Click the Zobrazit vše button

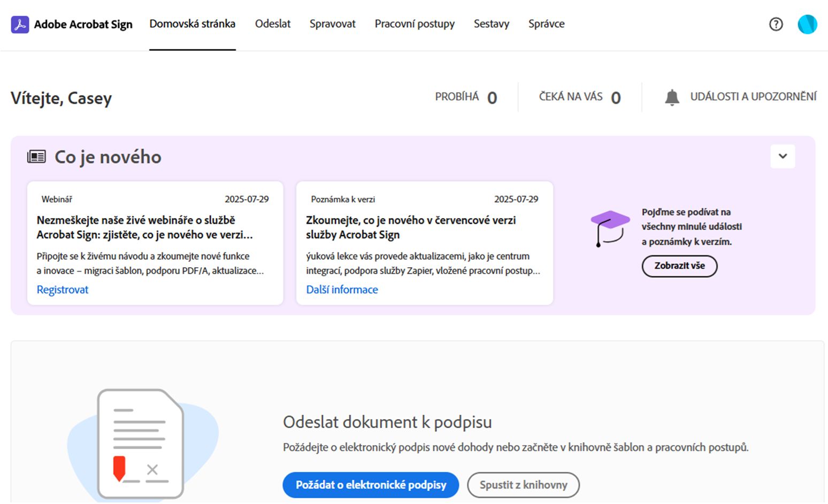click(x=679, y=266)
